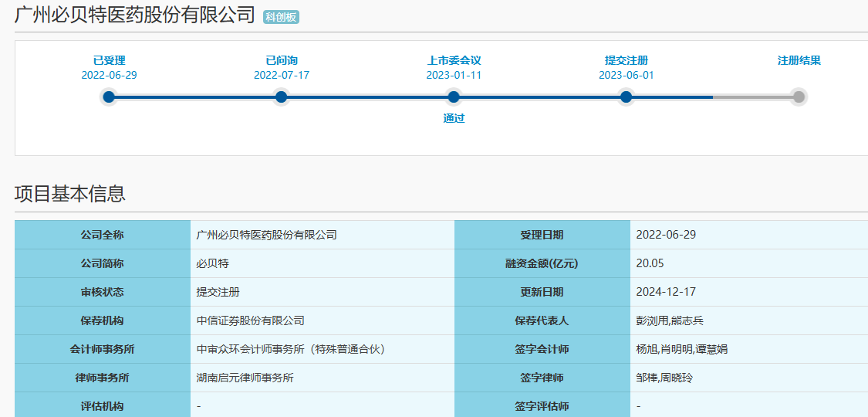868x417 pixels.
Task: Click the 2023-01-11 date under 上市委会议
Action: 454,75
